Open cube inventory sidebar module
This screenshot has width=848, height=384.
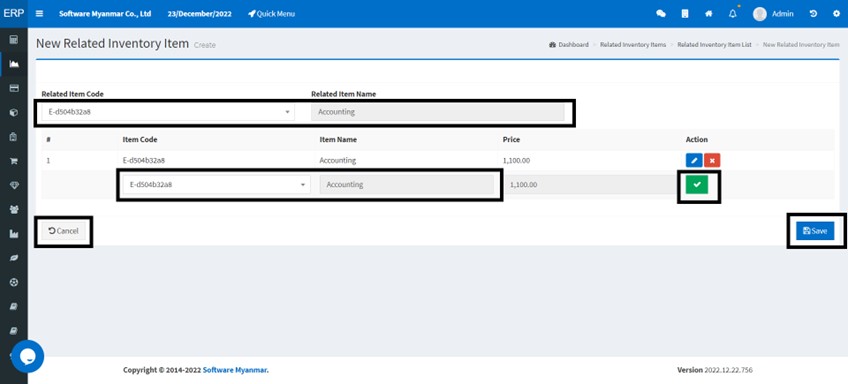tap(14, 112)
